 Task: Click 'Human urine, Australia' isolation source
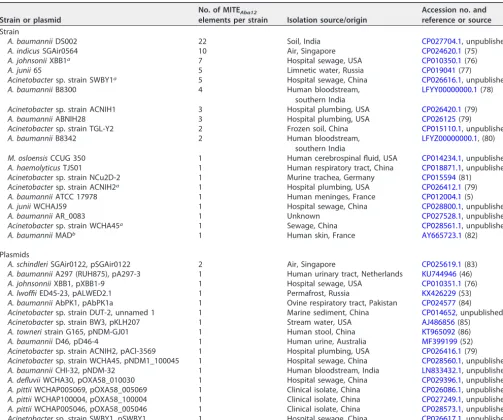click(x=327, y=342)
